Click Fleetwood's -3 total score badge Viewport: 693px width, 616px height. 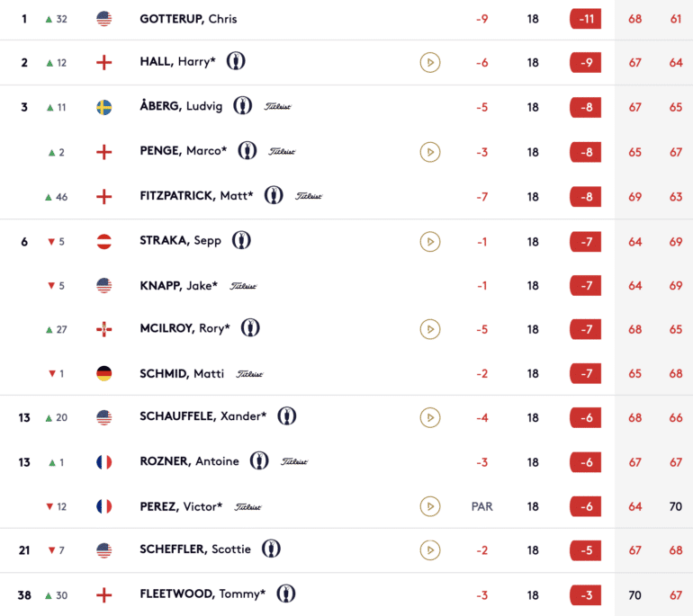click(586, 595)
